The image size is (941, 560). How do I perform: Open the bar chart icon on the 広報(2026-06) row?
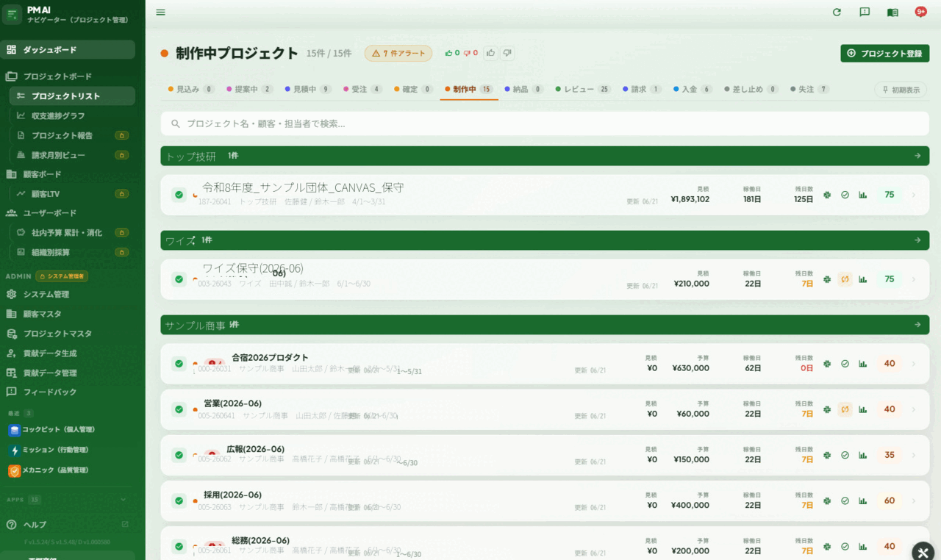point(863,455)
